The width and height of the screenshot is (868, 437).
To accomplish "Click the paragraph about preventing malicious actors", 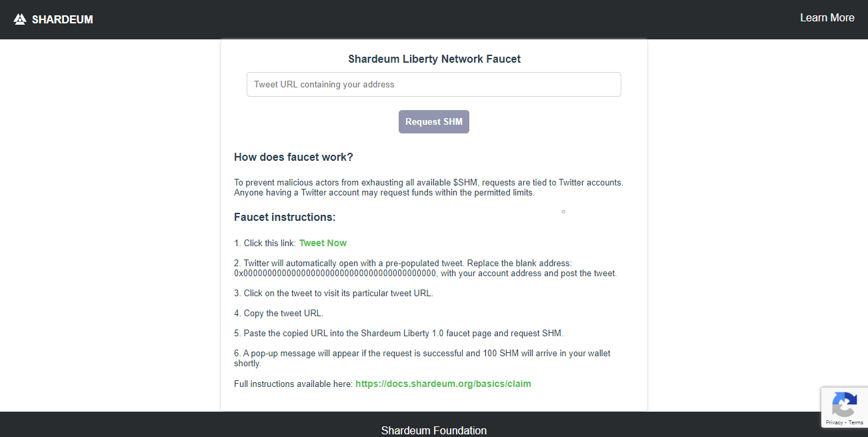I will [x=428, y=187].
